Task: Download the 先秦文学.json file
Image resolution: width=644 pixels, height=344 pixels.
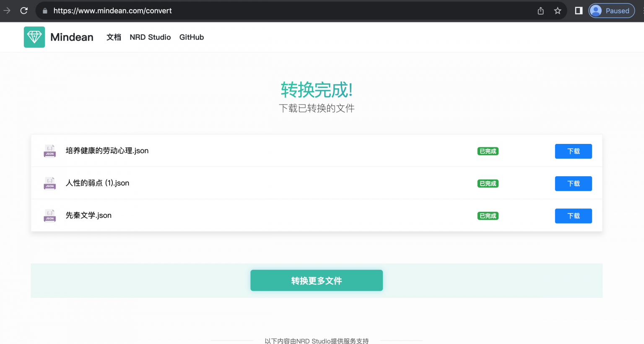Action: 573,216
